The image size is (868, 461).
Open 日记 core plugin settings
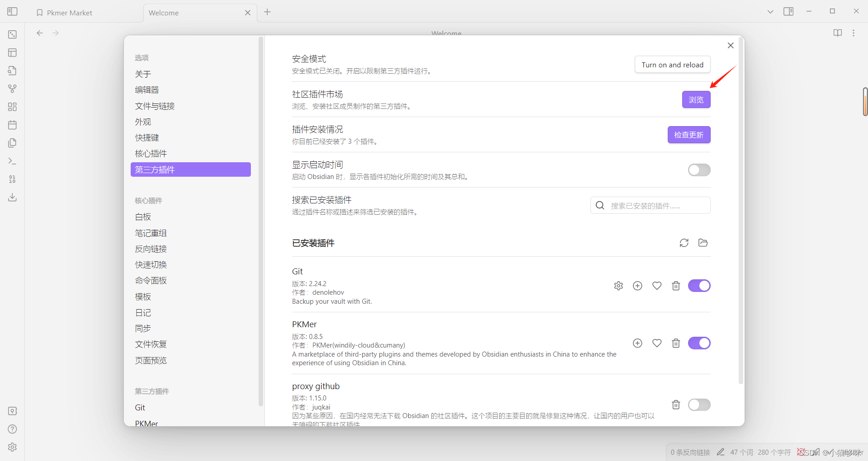point(191,313)
